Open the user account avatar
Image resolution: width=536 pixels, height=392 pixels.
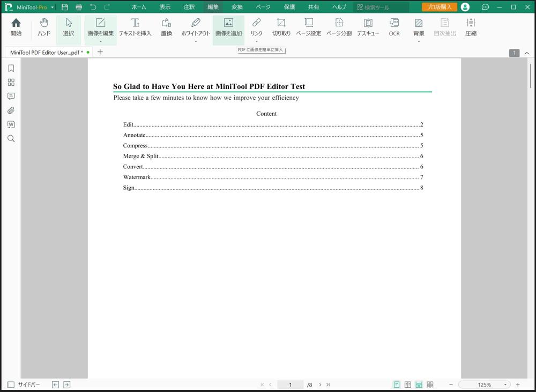(465, 7)
